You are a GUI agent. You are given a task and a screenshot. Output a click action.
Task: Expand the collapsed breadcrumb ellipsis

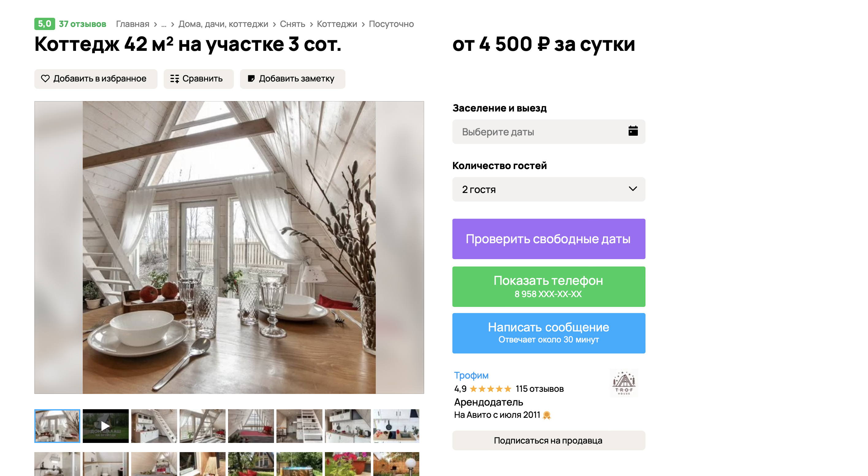[x=164, y=24]
